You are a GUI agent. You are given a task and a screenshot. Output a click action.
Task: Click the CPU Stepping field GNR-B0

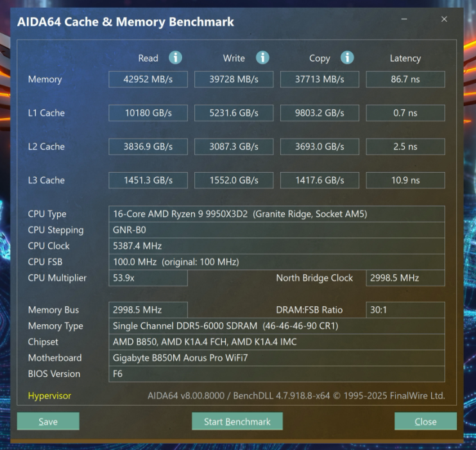(x=277, y=230)
